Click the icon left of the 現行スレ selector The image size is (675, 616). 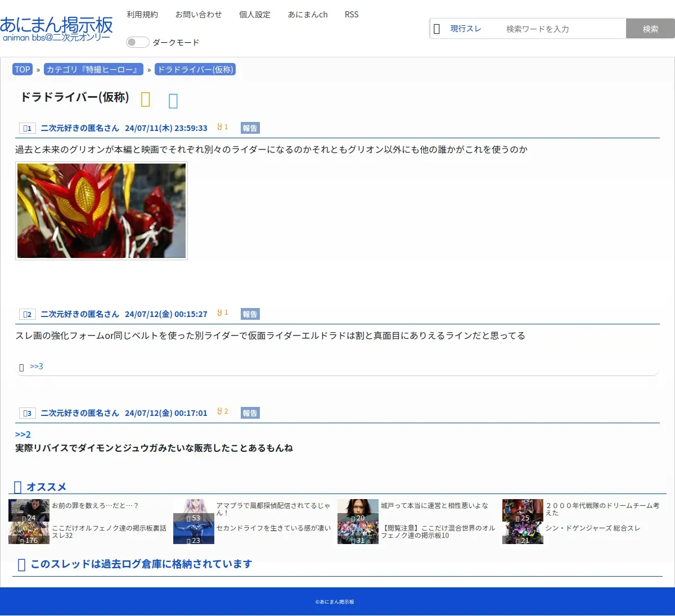pyautogui.click(x=436, y=29)
